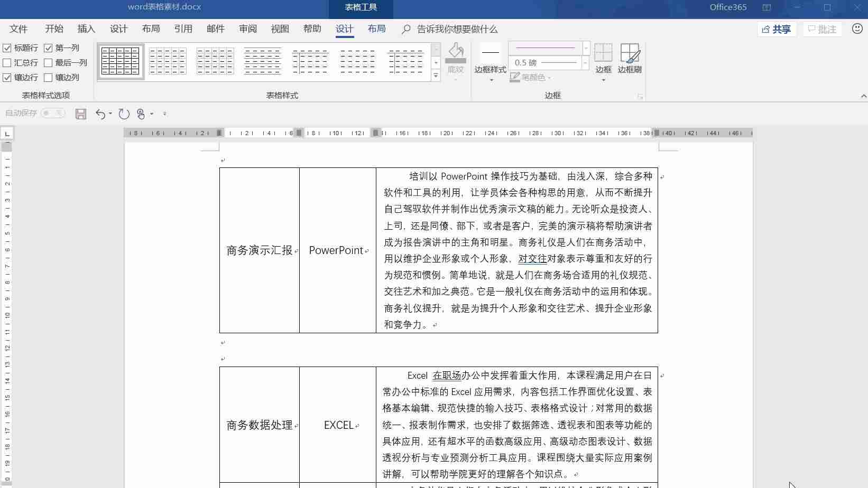Click the 共享 (Share) button
This screenshot has height=488, width=868.
click(x=777, y=29)
